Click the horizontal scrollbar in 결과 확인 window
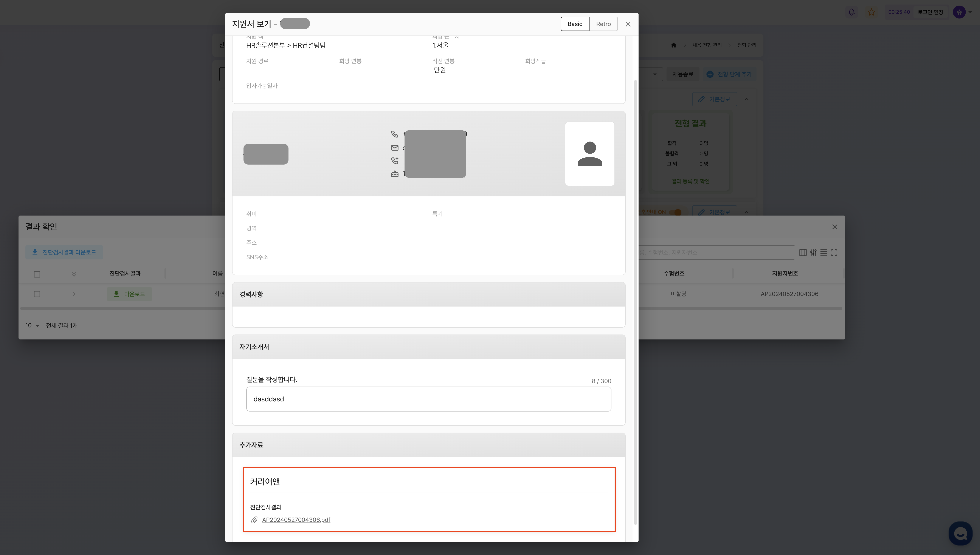This screenshot has height=555, width=980. point(431,308)
